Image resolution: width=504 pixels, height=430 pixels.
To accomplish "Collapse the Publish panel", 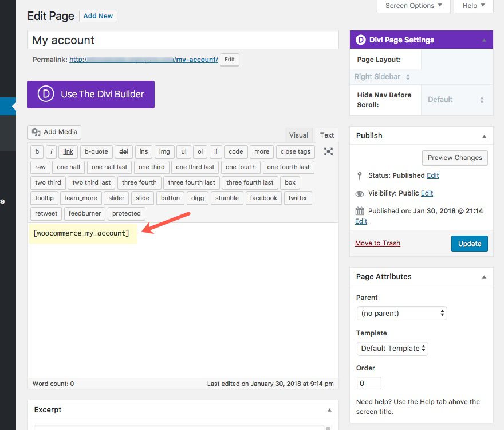I will click(484, 136).
